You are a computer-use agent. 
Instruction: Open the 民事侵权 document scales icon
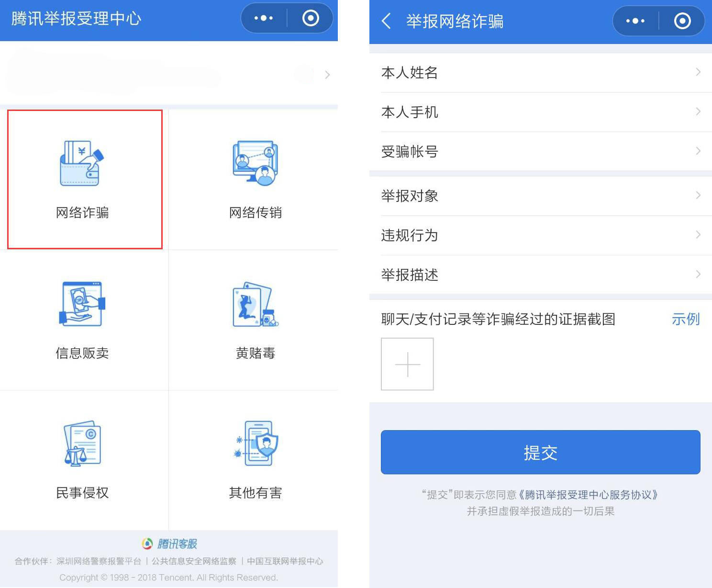click(82, 444)
